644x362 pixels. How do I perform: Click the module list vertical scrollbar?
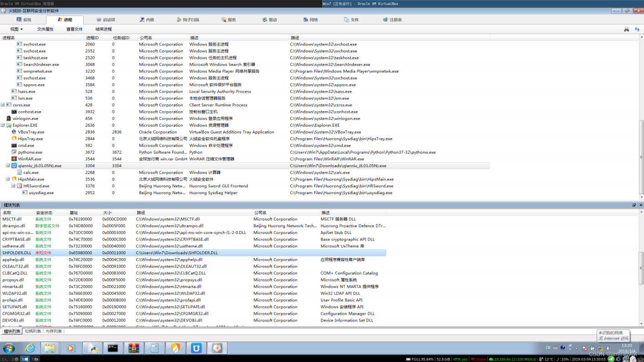642,269
